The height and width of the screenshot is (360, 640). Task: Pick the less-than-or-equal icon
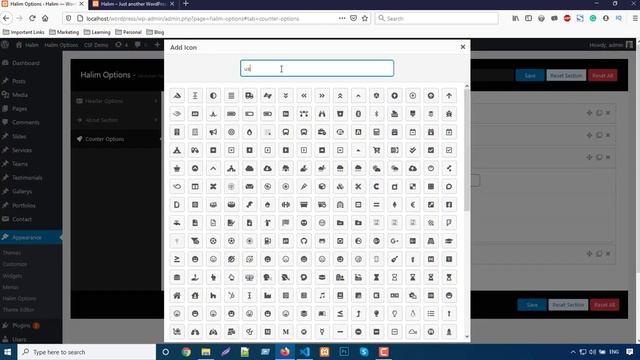(x=340, y=313)
